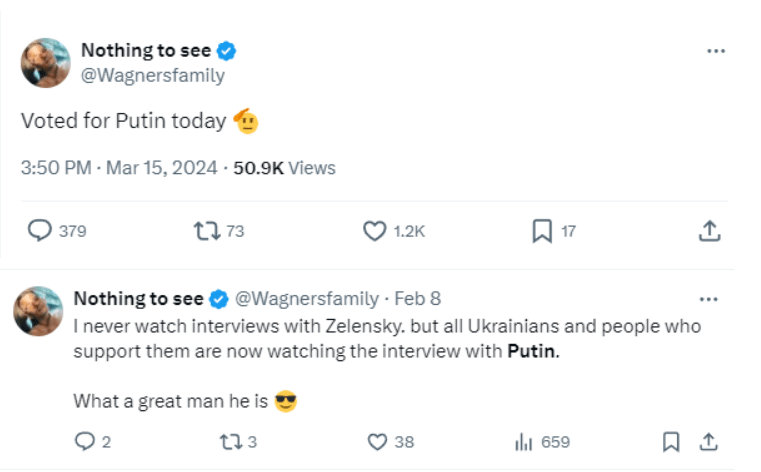Screen dimensions: 761x472
Task: Like the 'Voted for Putin today' post
Action: pyautogui.click(x=374, y=231)
